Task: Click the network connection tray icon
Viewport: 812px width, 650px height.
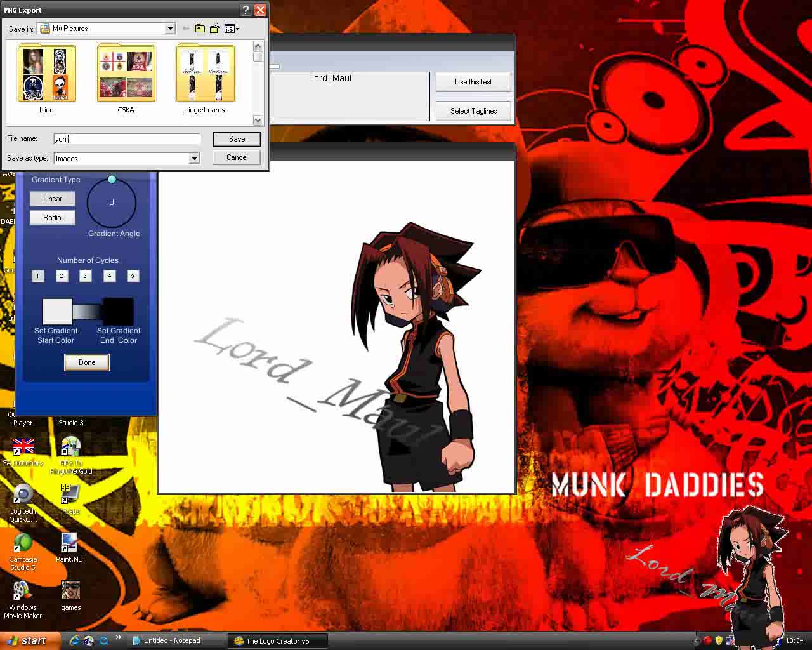Action: (730, 640)
